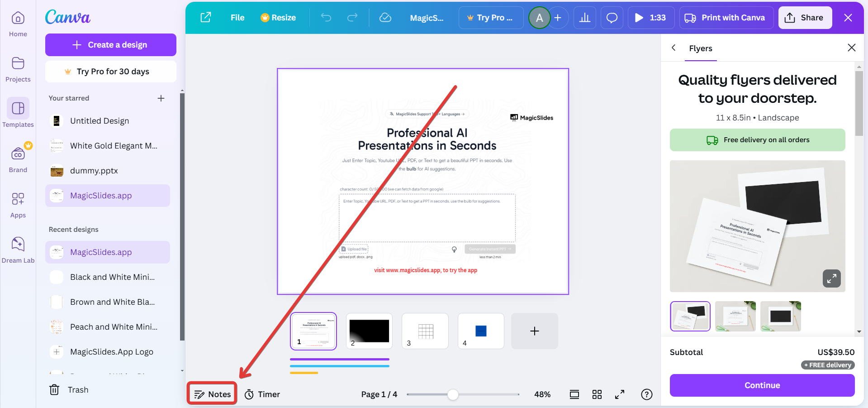Screen dimensions: 868x408
Task: Close the editor with the top-bar X
Action: tap(848, 18)
